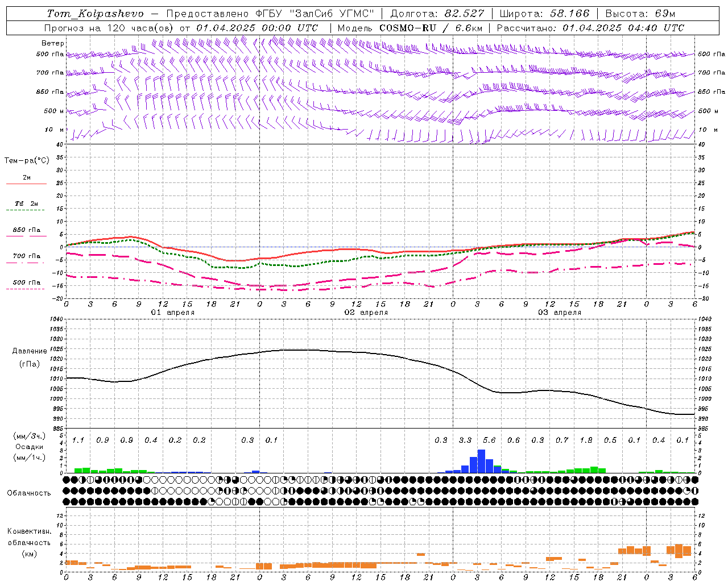Click the Td 2м legend label
The height and width of the screenshot is (582, 728).
tap(26, 203)
